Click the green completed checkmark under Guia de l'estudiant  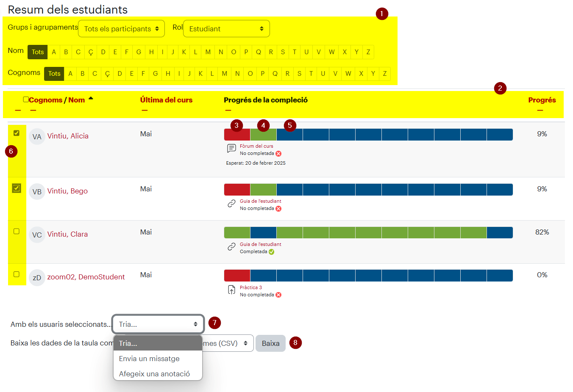click(x=271, y=252)
